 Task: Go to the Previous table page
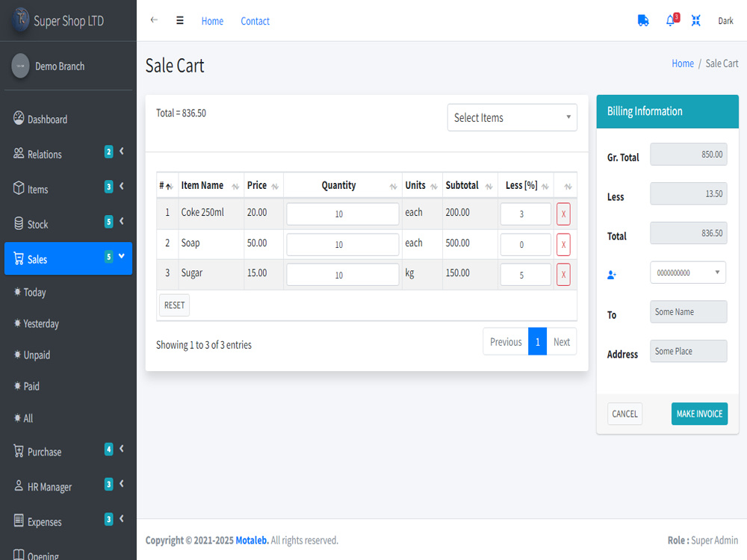[506, 341]
